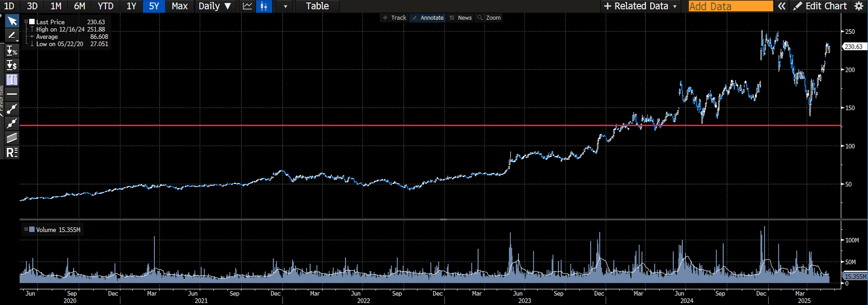Open chart settings gear

click(x=859, y=6)
